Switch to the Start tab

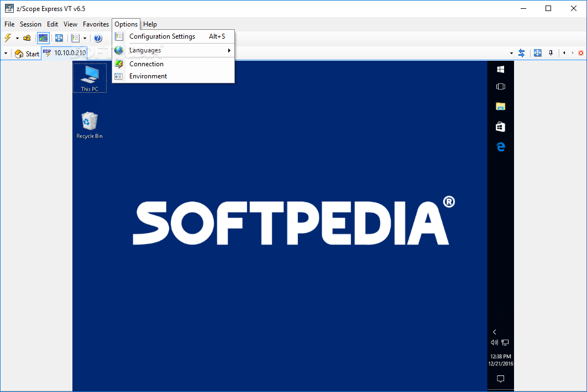(x=27, y=54)
